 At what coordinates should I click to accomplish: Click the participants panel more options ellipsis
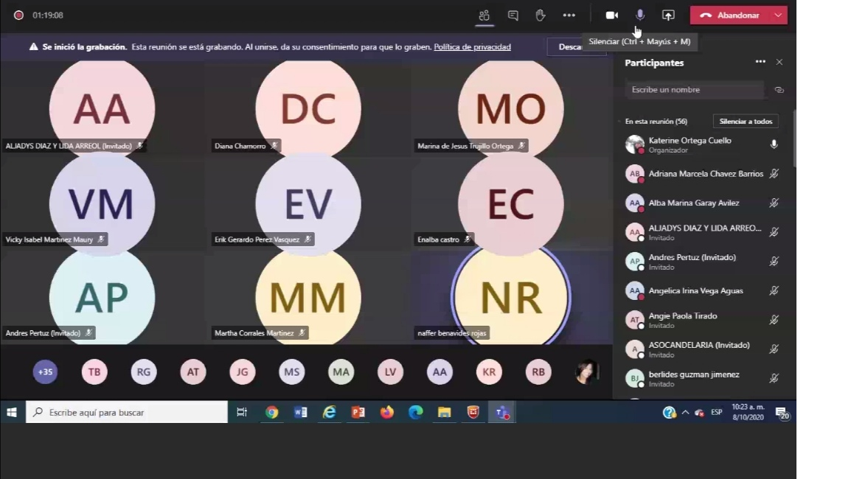[x=760, y=63]
